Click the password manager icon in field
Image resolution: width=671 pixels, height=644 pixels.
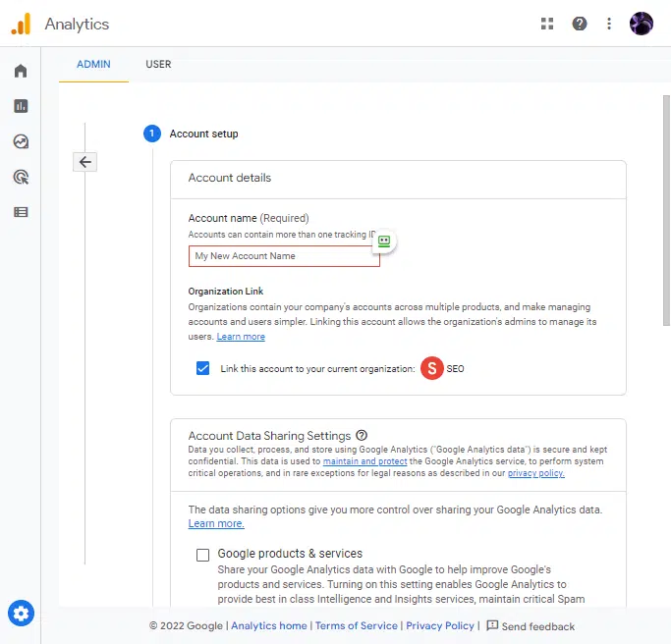coord(384,241)
